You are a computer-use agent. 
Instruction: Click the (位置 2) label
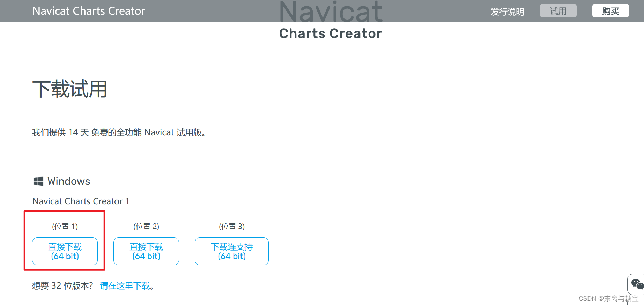146,227
